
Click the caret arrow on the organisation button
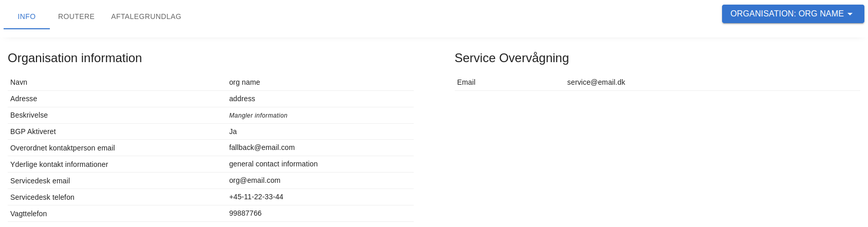850,14
